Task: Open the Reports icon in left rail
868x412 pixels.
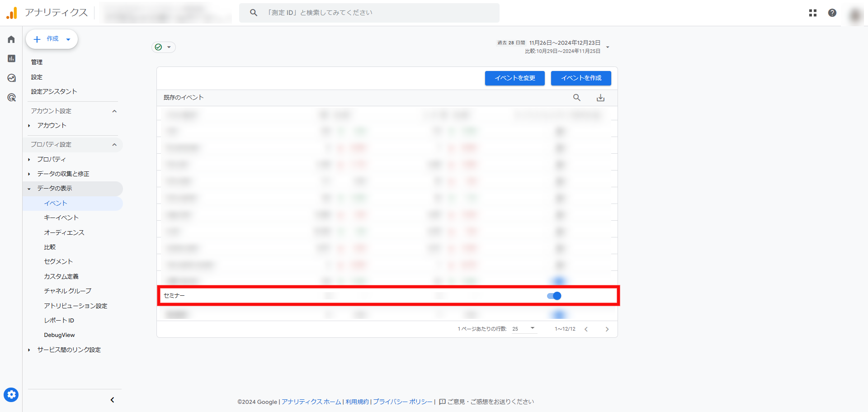Action: (11, 58)
